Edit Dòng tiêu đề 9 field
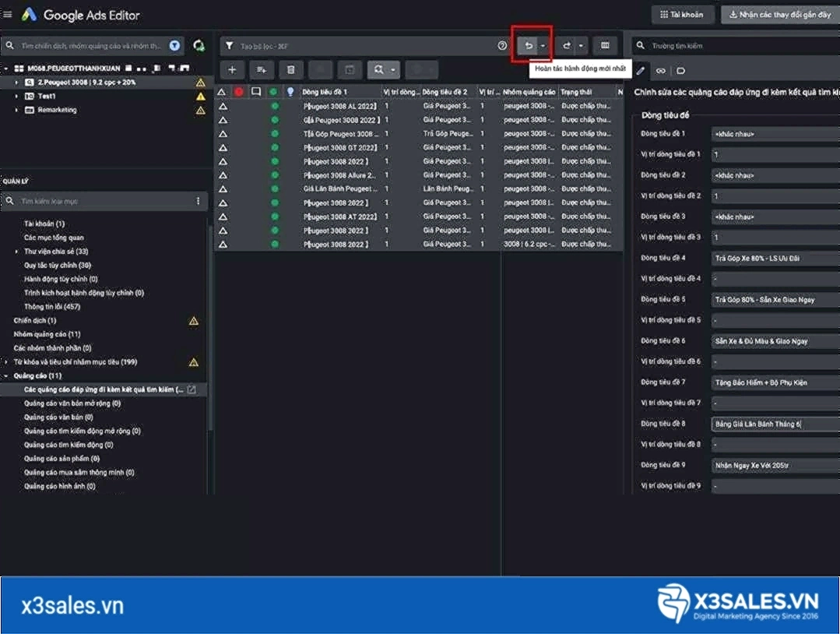This screenshot has width=840, height=634. point(775,465)
